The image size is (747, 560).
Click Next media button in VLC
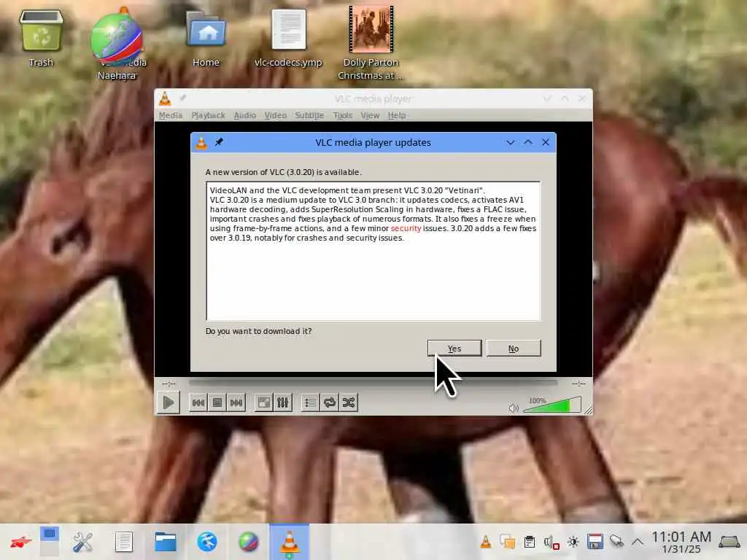(x=236, y=402)
